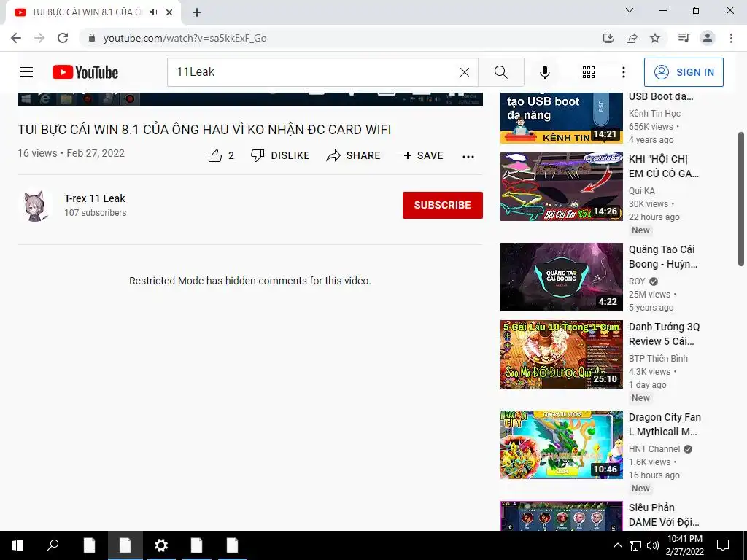The height and width of the screenshot is (560, 747).
Task: Click the browser forward arrow
Action: pos(39,38)
